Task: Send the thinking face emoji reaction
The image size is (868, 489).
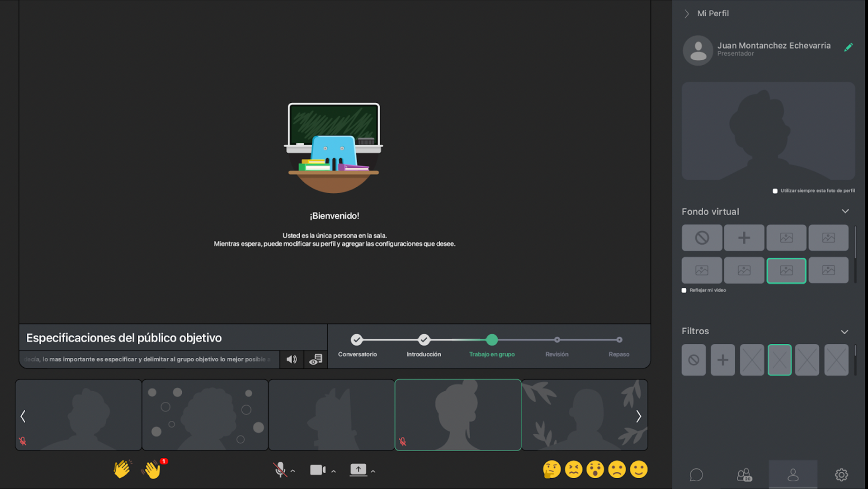Action: click(x=552, y=470)
